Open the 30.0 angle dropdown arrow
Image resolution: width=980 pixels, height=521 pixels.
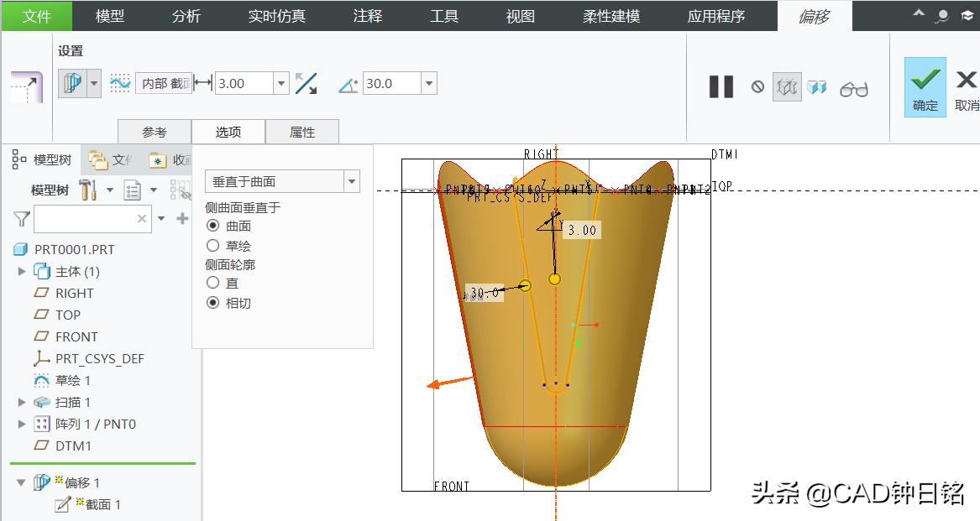pos(429,83)
